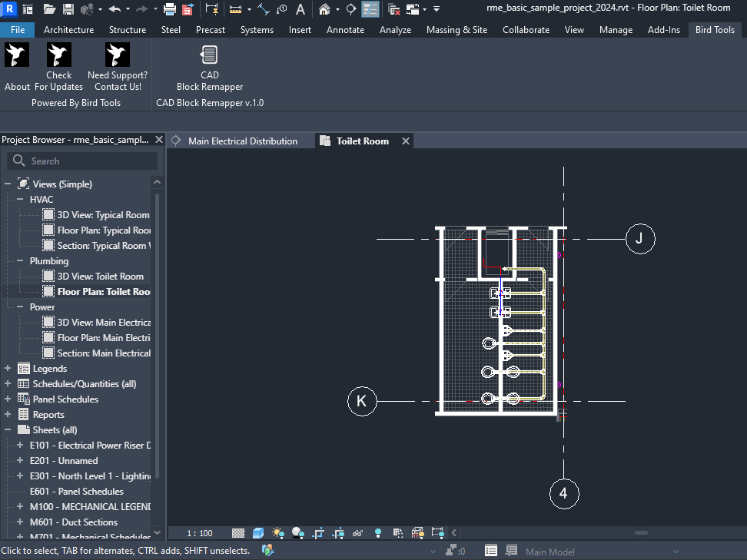Click the Undo arrow in quick access toolbar
The height and width of the screenshot is (560, 747).
pyautogui.click(x=115, y=9)
